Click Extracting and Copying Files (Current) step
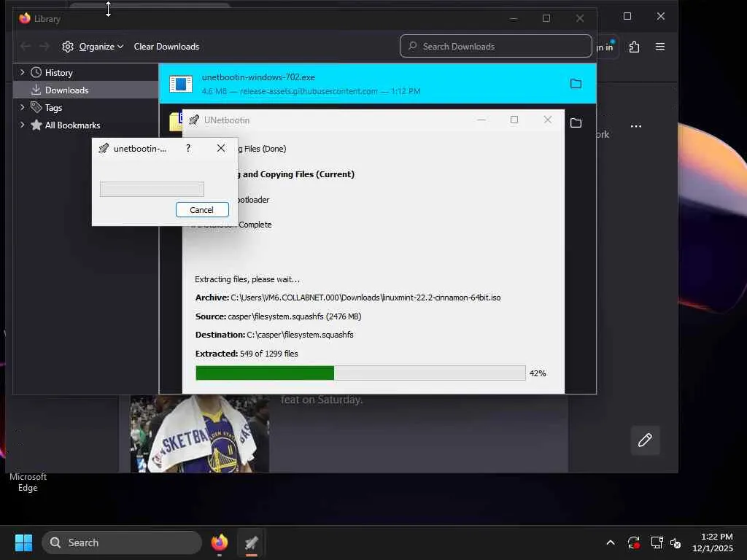The image size is (747, 560). [295, 174]
